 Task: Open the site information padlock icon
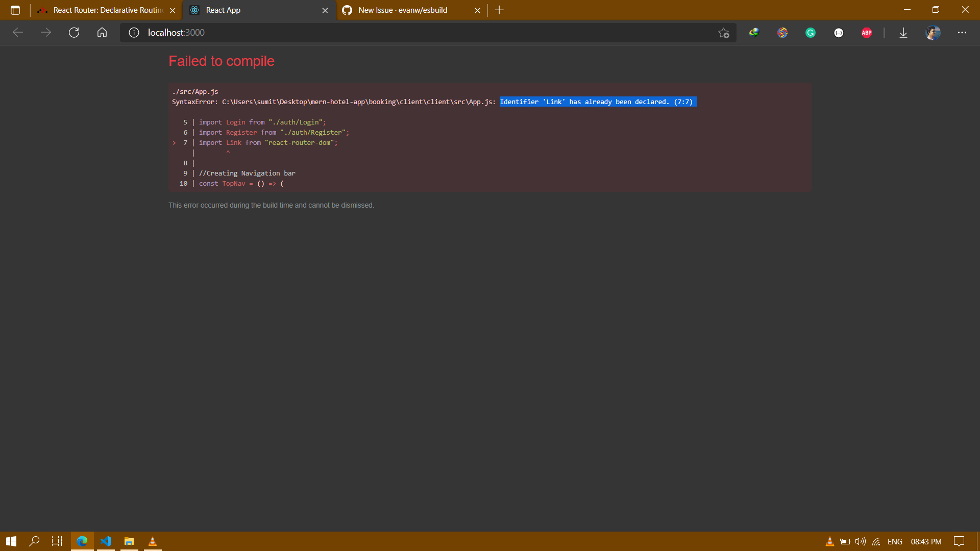pyautogui.click(x=133, y=32)
